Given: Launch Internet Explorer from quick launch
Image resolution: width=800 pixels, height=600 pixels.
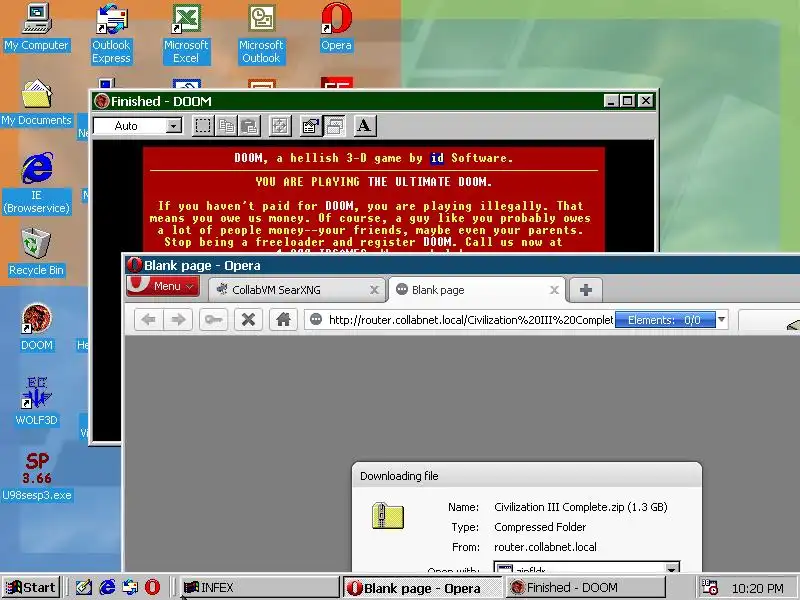Looking at the screenshot, I should pyautogui.click(x=107, y=587).
